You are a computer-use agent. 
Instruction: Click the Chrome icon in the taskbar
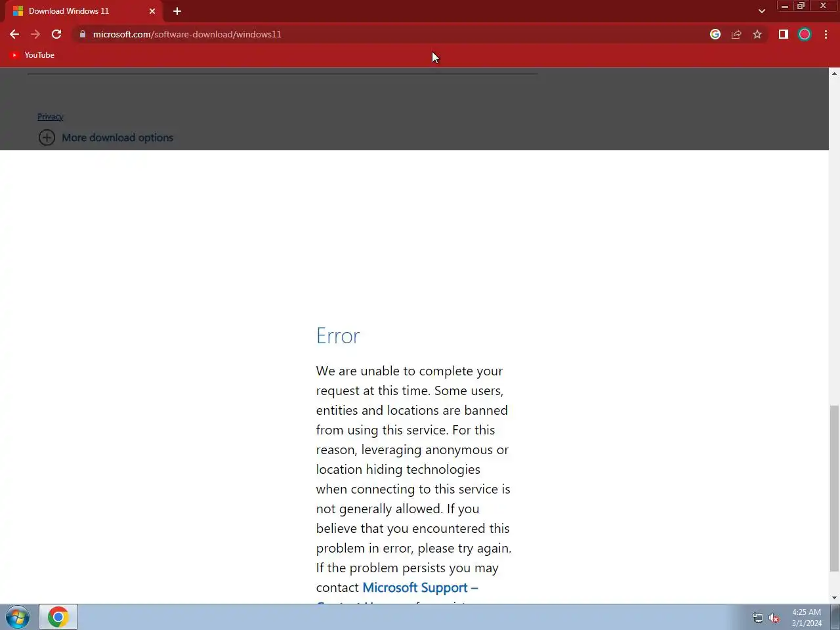click(58, 618)
